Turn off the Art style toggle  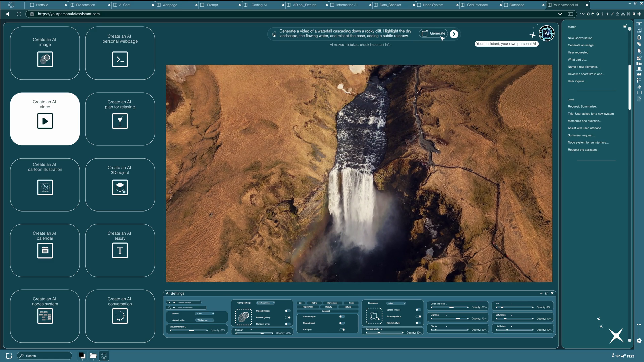[342, 330]
